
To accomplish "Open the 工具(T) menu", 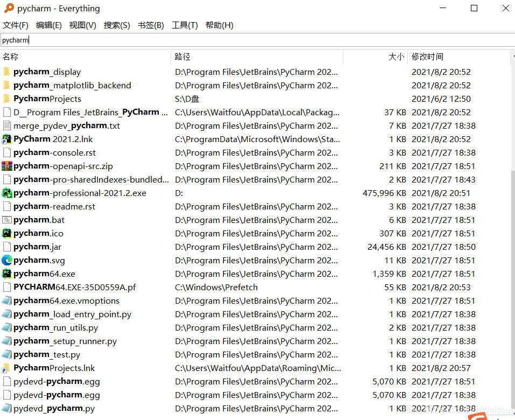I will [x=185, y=25].
